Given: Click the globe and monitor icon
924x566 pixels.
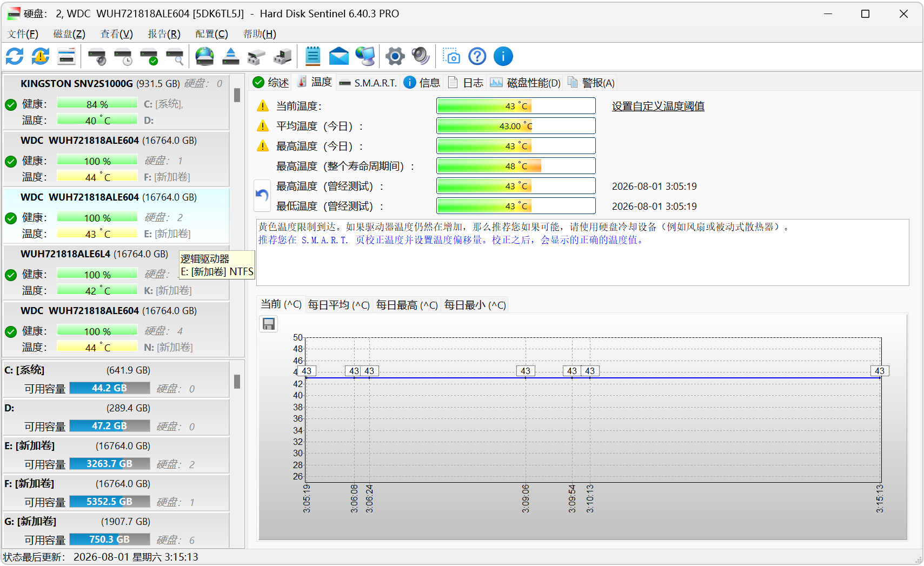Looking at the screenshot, I should point(365,56).
